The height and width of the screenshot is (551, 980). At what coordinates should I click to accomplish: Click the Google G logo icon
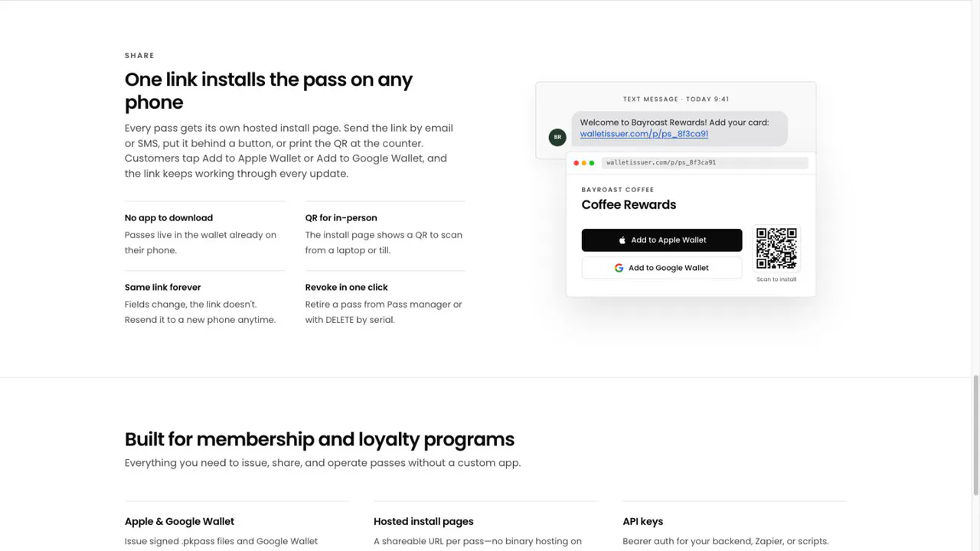point(619,268)
